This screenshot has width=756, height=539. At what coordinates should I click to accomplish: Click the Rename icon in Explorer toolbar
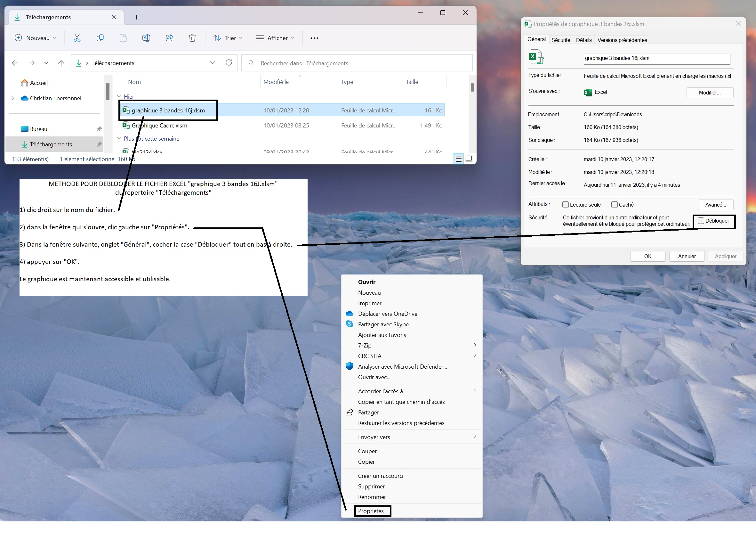(x=146, y=38)
